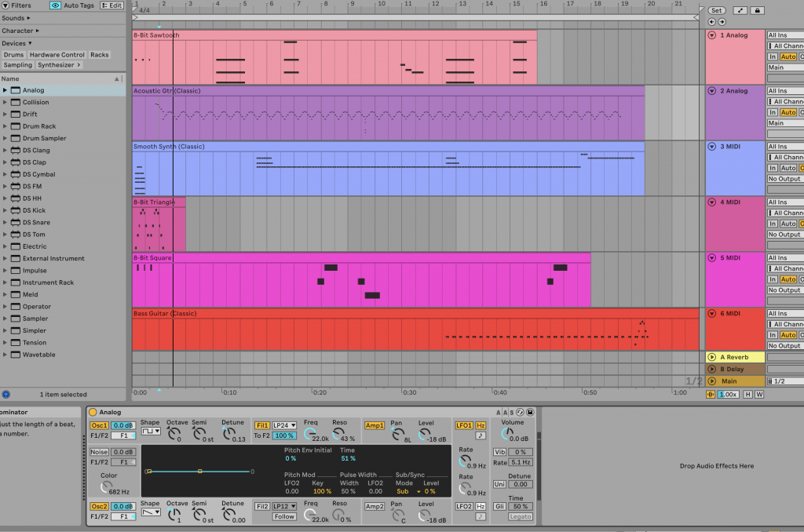Screen dimensions: 804x532
Task: Click the waveform optimize icon near 1.00x
Action: coord(711,394)
